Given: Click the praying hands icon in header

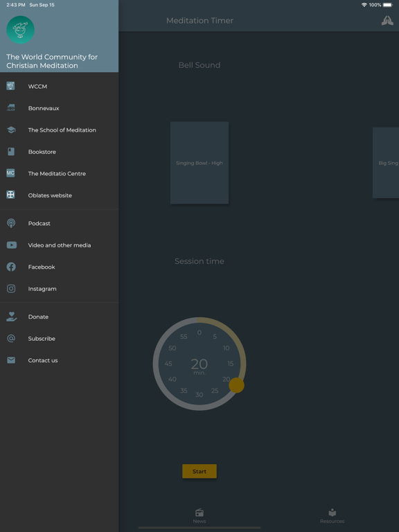Looking at the screenshot, I should pyautogui.click(x=387, y=21).
